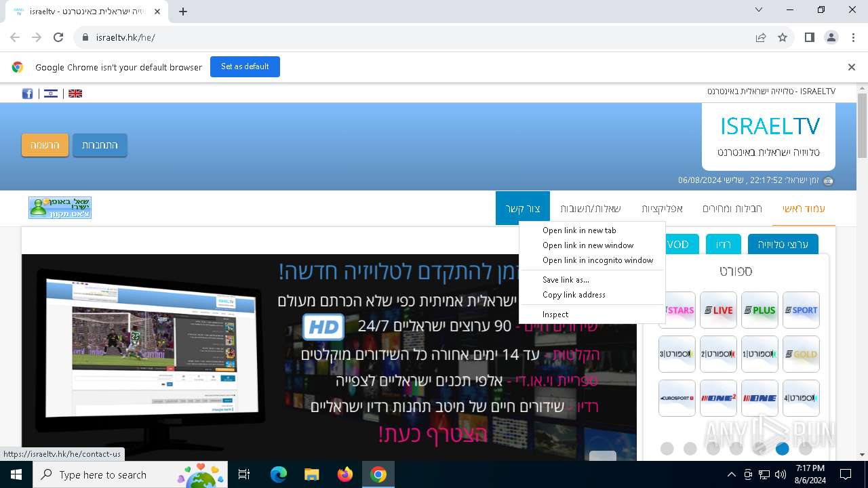Select Save link as... option
Image resolution: width=868 pixels, height=488 pixels.
coord(592,280)
